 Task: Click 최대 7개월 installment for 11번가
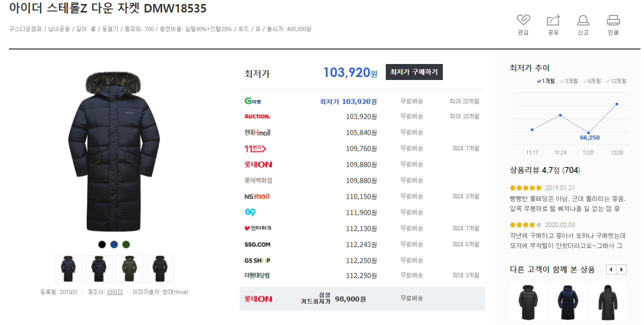click(x=466, y=148)
